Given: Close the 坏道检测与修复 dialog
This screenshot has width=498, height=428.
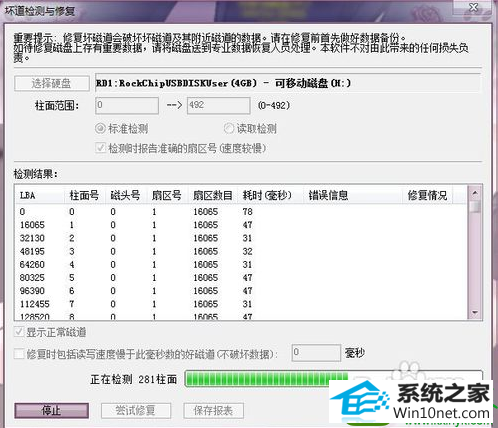Looking at the screenshot, I should (473, 7).
